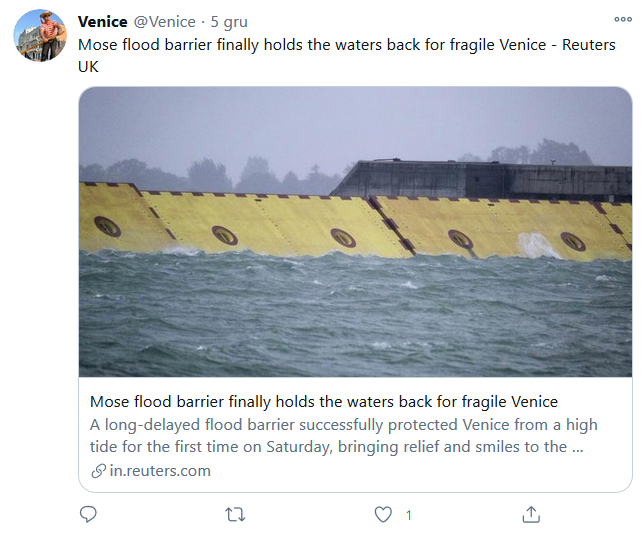The width and height of the screenshot is (644, 535).
Task: Click the leftmost round ring on the yellow barrier
Action: click(107, 226)
